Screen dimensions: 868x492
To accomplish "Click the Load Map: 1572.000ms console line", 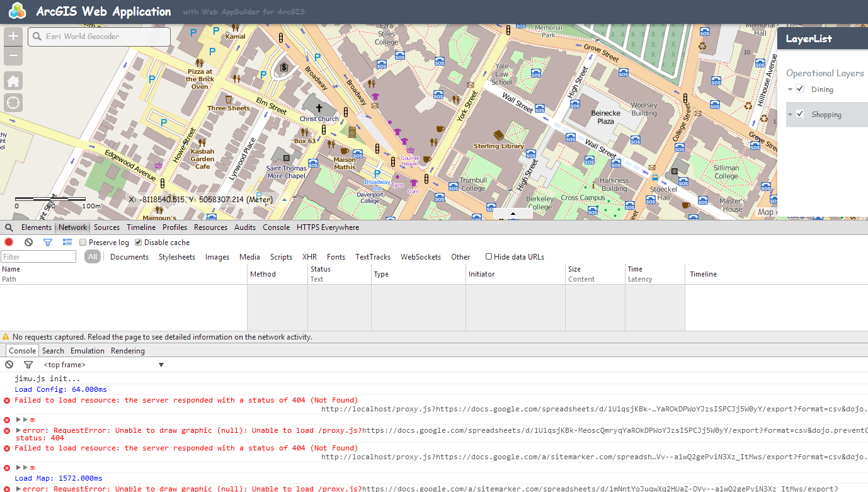I will (x=58, y=478).
